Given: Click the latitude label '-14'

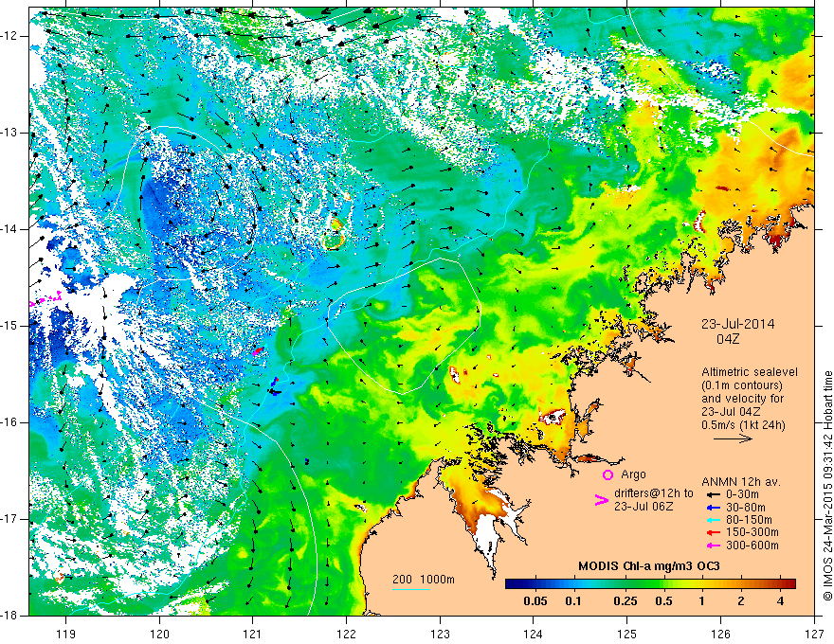Looking at the screenshot, I should pos(9,229).
